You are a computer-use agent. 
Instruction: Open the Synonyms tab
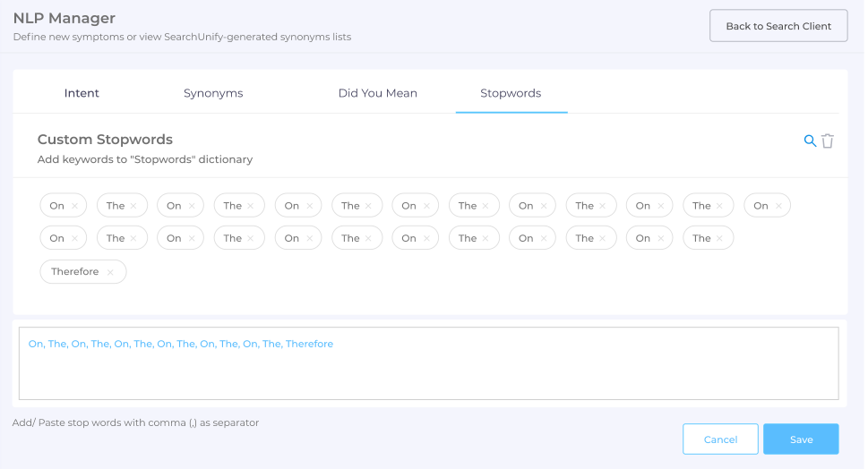[x=213, y=93]
